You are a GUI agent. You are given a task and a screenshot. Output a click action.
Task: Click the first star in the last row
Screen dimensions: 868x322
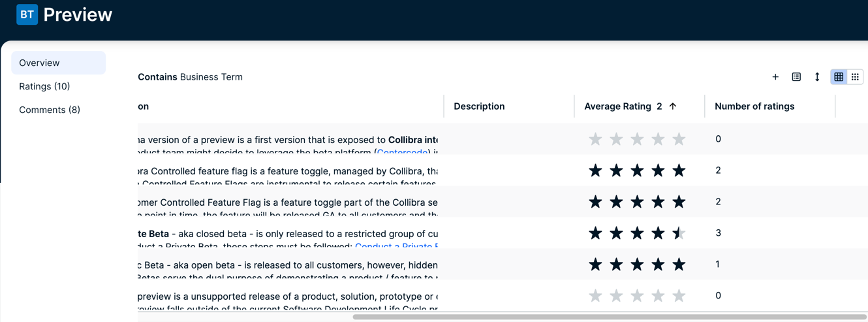point(595,296)
